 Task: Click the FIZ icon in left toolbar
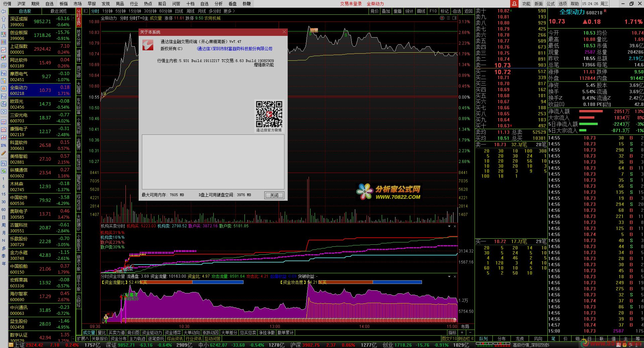click(3, 96)
